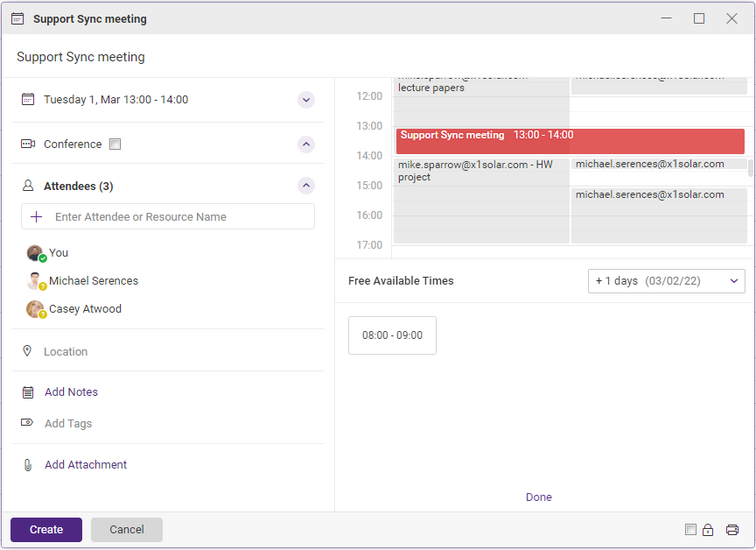Click the lock privacy icon

pyautogui.click(x=708, y=530)
